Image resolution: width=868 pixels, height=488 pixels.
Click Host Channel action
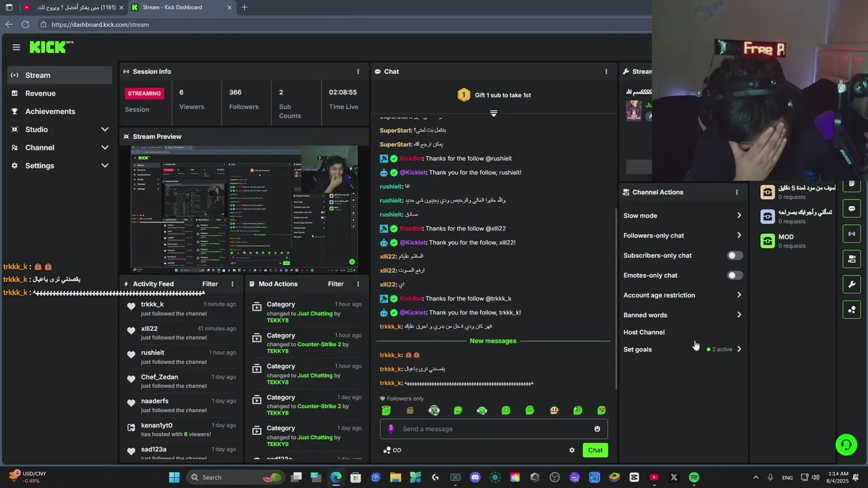point(644,332)
